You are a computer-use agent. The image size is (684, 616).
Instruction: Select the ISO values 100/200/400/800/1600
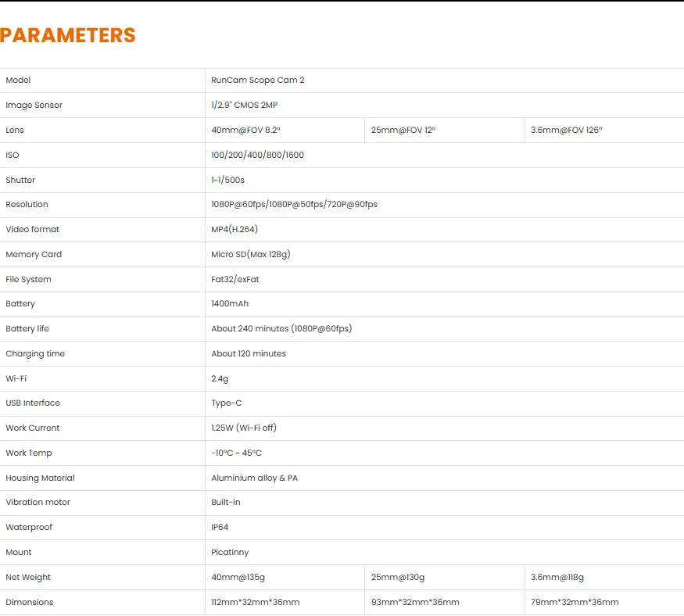tap(257, 155)
